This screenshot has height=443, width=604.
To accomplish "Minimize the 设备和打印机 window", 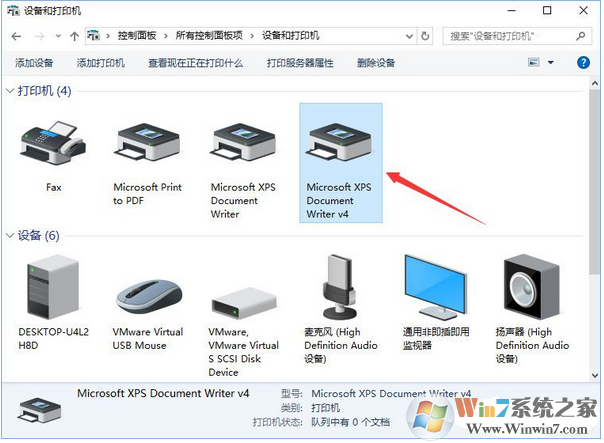I will (512, 10).
